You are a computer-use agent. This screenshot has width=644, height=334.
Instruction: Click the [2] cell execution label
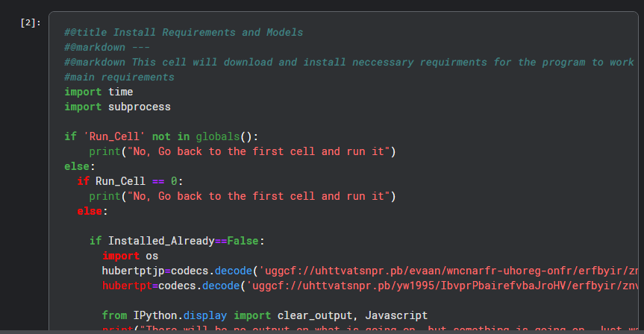(31, 23)
